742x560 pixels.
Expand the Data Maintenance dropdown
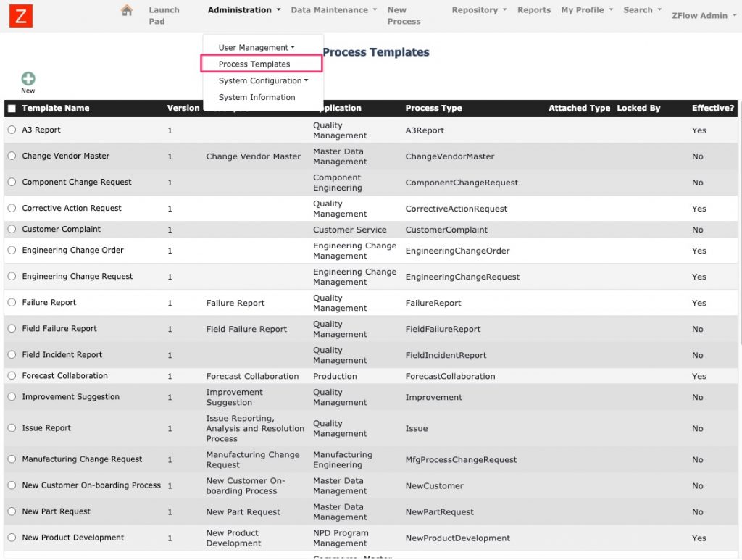[334, 10]
